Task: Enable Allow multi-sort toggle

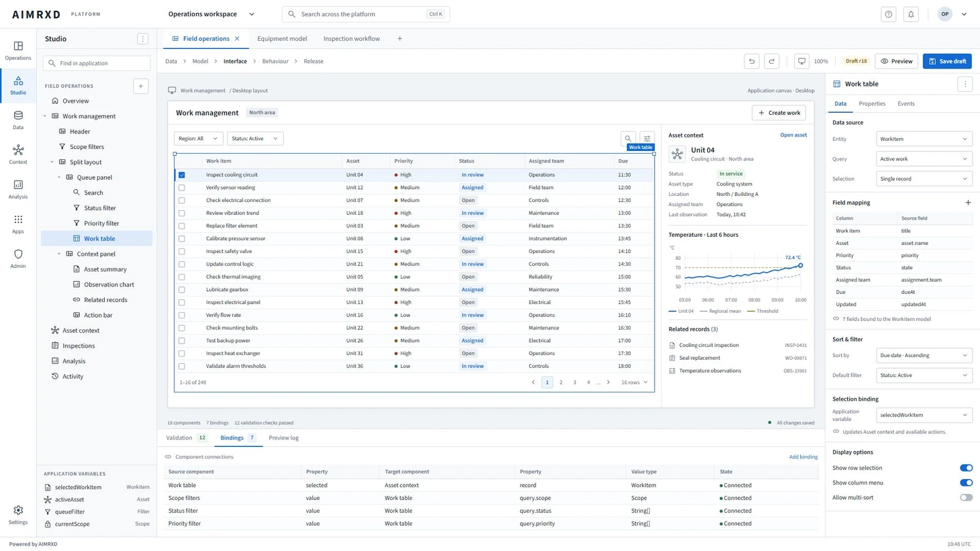Action: click(x=966, y=498)
